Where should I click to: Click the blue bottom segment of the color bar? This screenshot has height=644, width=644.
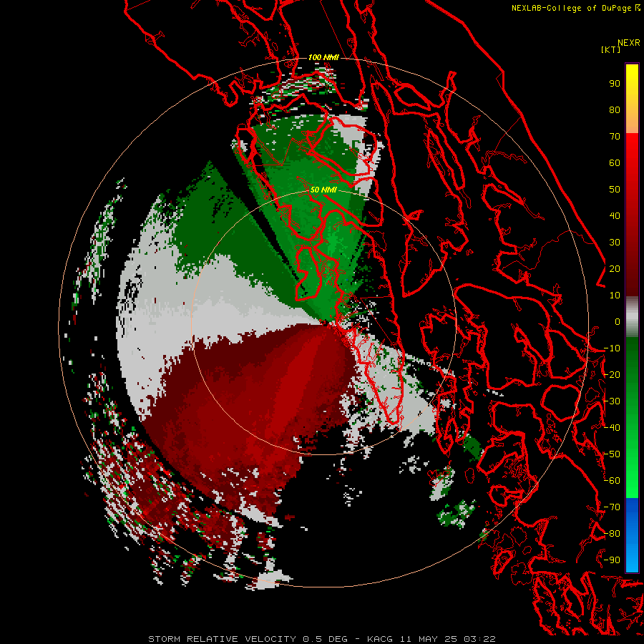[632, 535]
